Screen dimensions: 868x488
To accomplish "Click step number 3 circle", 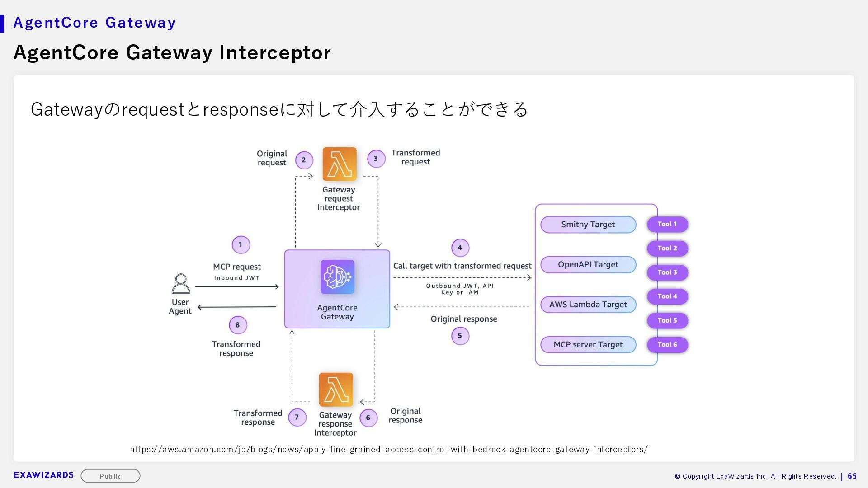I will [376, 159].
